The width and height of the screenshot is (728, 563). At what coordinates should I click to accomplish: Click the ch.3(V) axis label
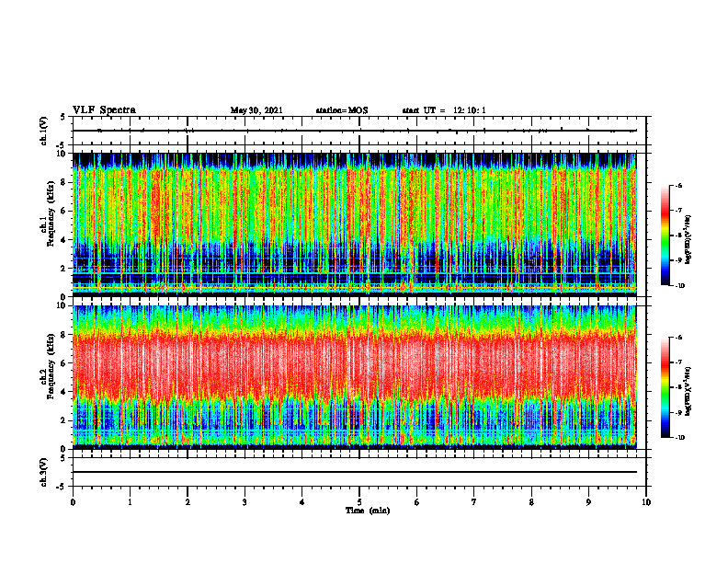tap(44, 473)
